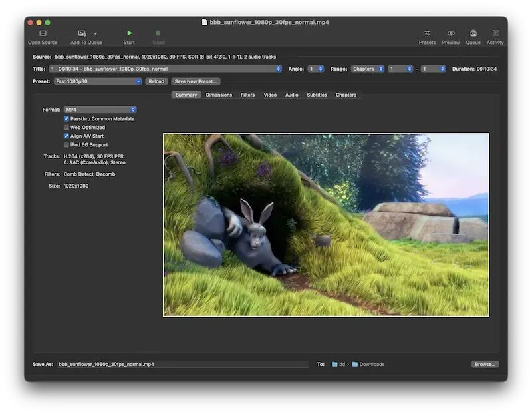Open the end chapter dropdown

[x=434, y=69]
